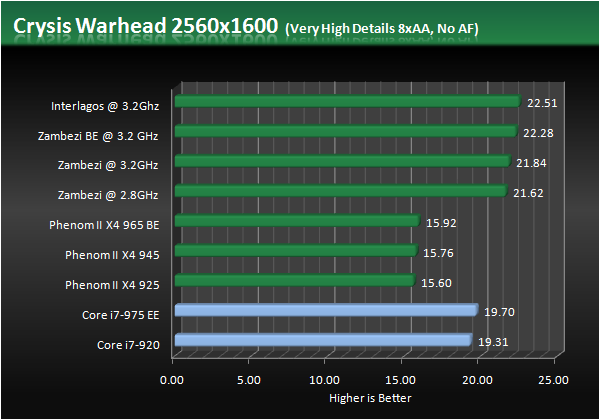Click the green Interlagos bar

pyautogui.click(x=348, y=101)
